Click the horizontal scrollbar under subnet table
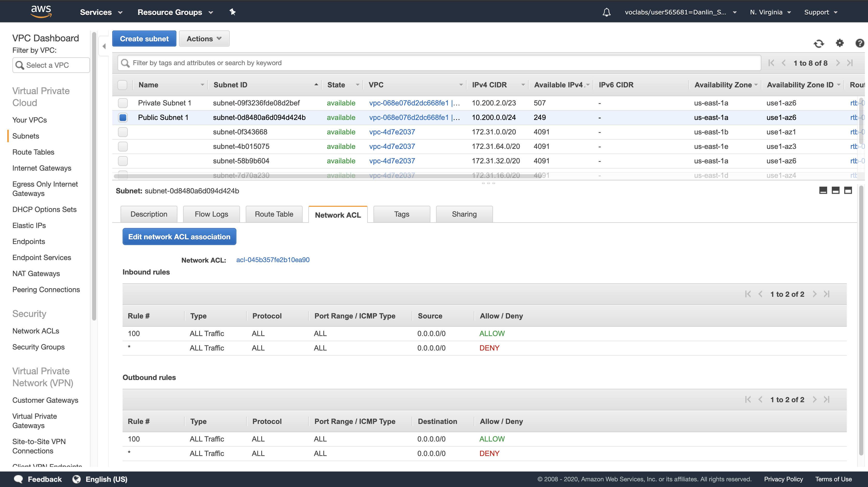The height and width of the screenshot is (487, 868). (327, 176)
